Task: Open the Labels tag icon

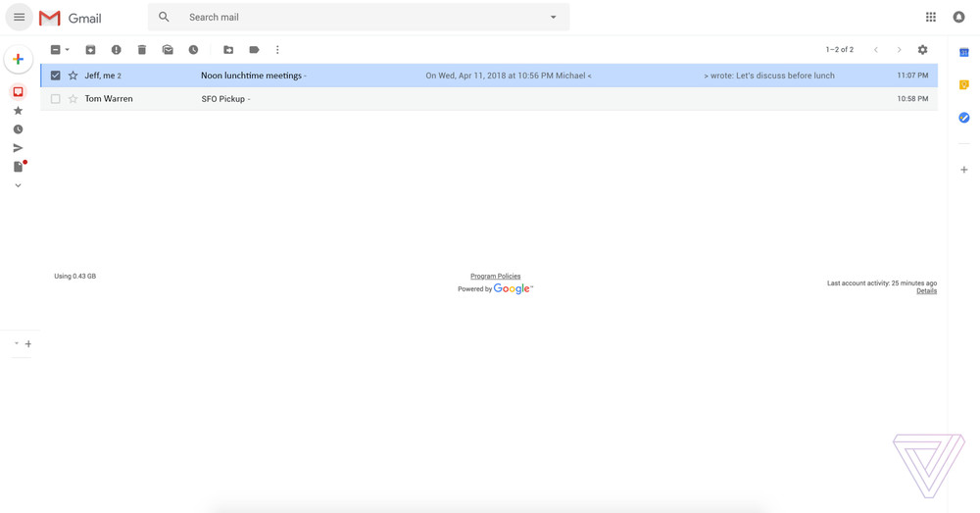Action: point(254,50)
